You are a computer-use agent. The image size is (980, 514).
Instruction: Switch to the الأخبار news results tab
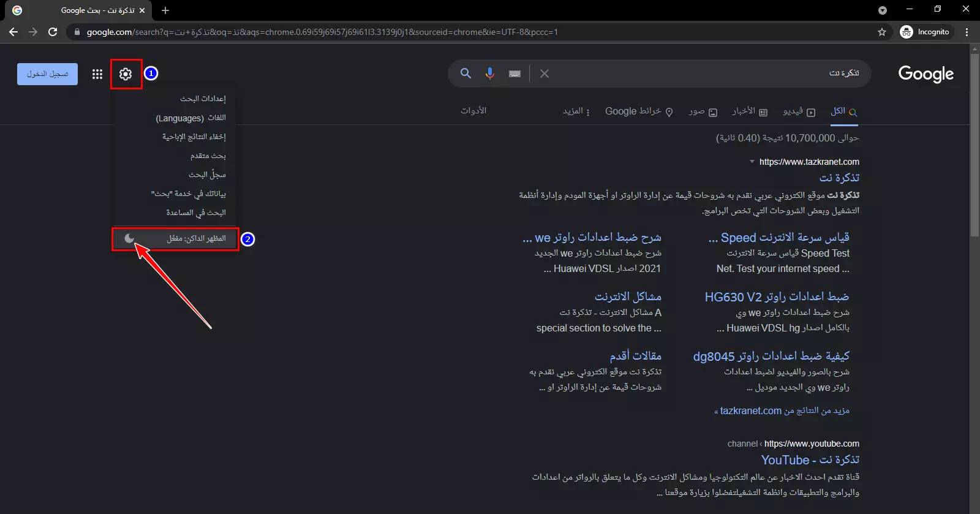point(750,111)
